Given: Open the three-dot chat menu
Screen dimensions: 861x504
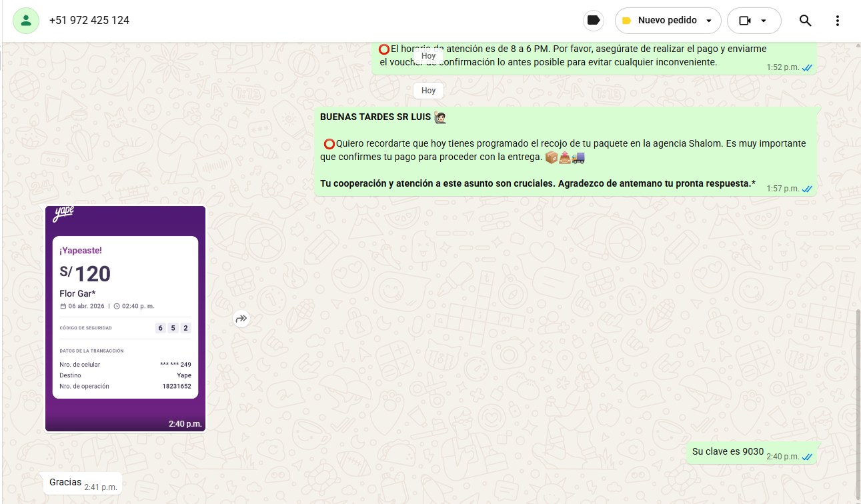Looking at the screenshot, I should tap(838, 21).
